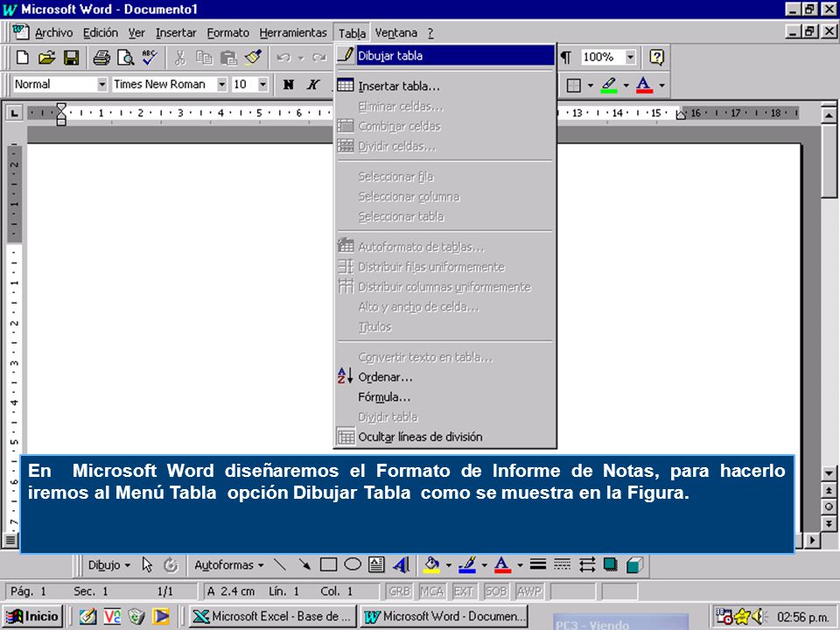The width and height of the screenshot is (840, 630).
Task: Expand the Dibujo drawing menu
Action: (109, 565)
